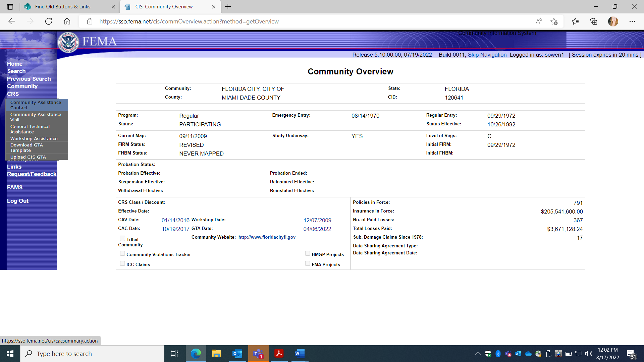Open Read Aloud icon in address bar
The height and width of the screenshot is (362, 644).
pos(539,21)
